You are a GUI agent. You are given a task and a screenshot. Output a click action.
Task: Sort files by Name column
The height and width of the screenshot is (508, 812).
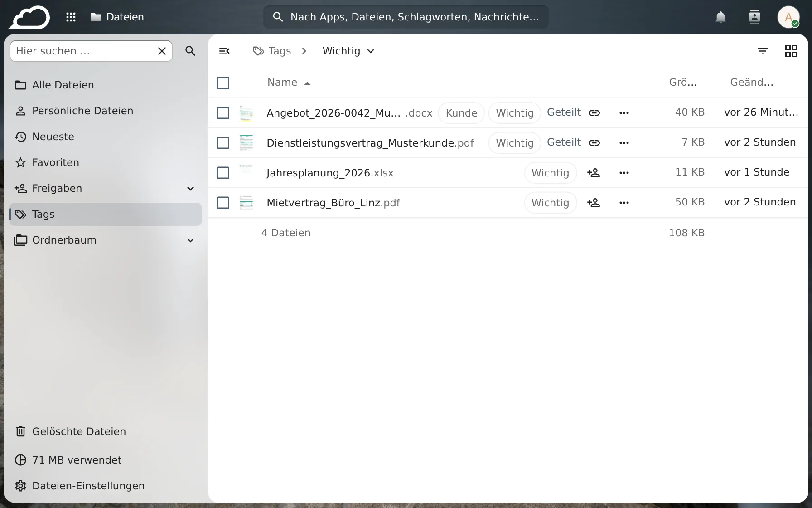(x=289, y=83)
